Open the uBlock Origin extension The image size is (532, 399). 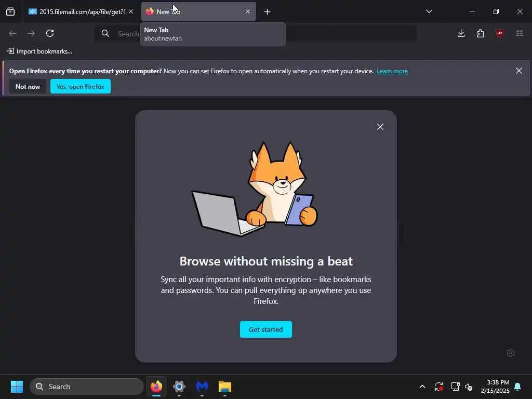click(x=499, y=33)
